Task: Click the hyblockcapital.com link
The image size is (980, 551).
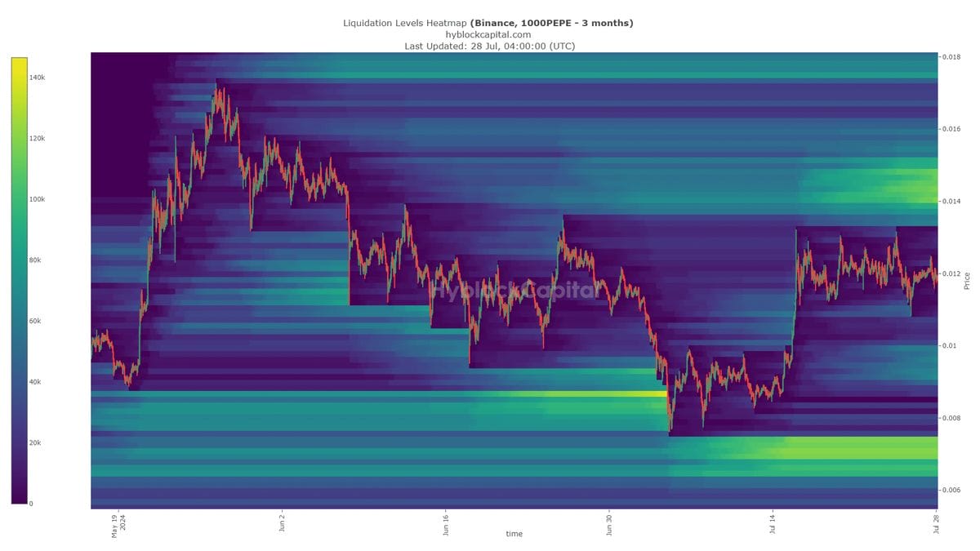Action: 489,34
